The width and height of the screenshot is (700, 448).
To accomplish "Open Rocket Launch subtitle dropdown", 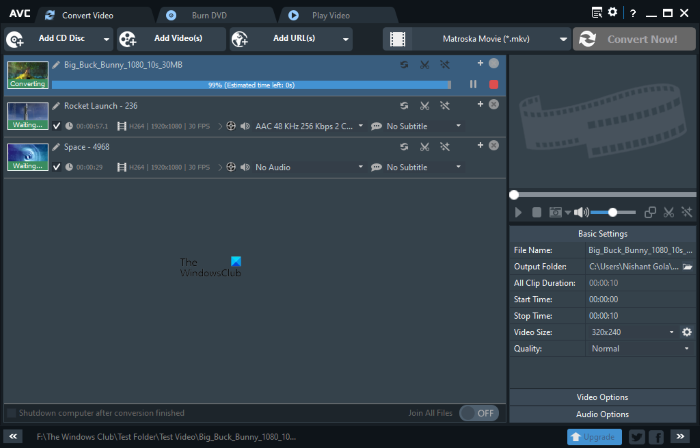I will (x=458, y=126).
